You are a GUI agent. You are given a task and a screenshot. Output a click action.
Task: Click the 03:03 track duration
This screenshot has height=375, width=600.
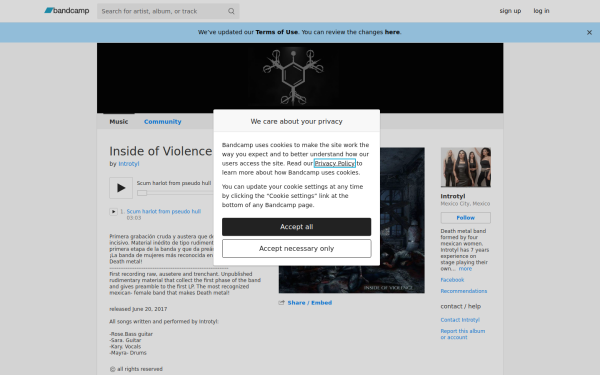[134, 218]
